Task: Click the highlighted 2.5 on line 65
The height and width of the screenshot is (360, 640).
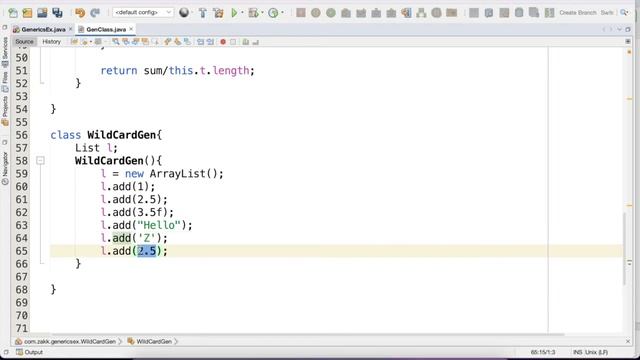Action: tap(147, 251)
